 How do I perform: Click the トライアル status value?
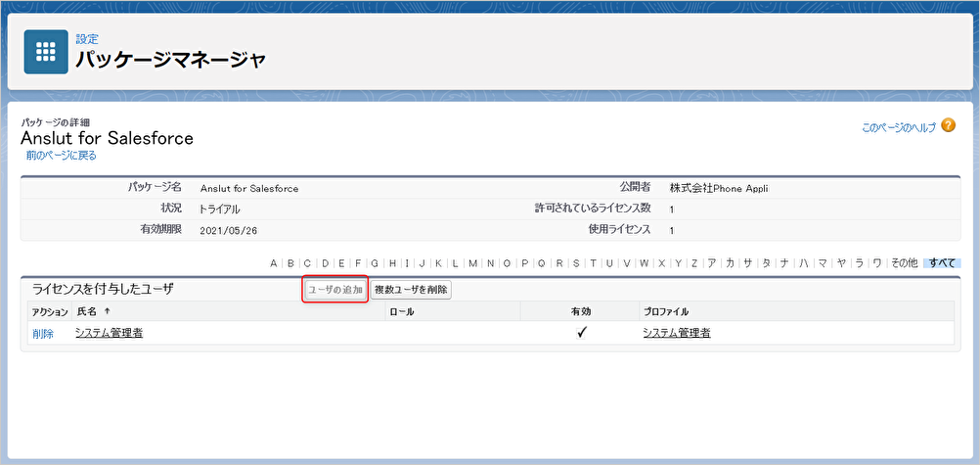[219, 209]
